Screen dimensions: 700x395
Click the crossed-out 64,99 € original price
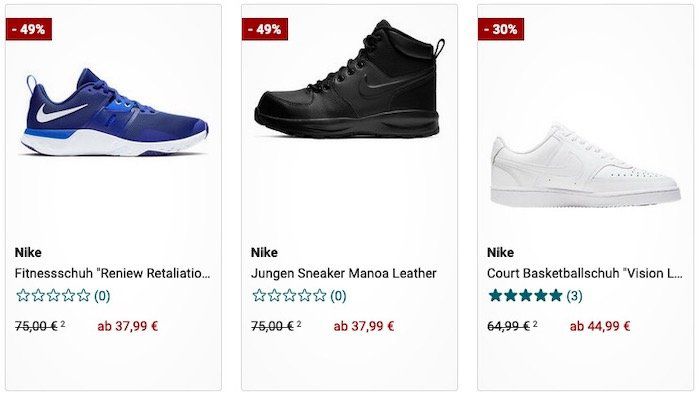coord(509,326)
